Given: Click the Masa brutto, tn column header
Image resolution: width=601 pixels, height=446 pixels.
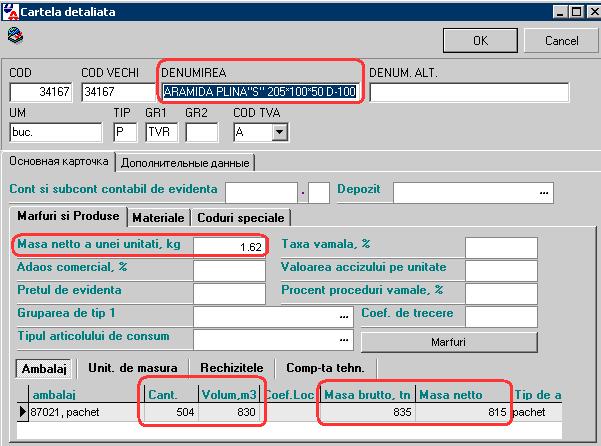Looking at the screenshot, I should coord(368,395).
